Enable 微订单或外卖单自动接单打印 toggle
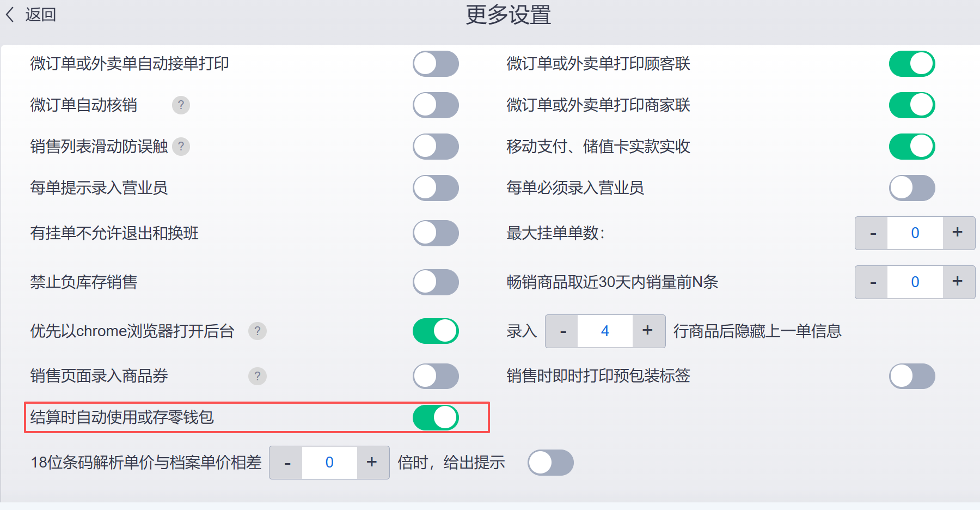980x510 pixels. point(436,64)
